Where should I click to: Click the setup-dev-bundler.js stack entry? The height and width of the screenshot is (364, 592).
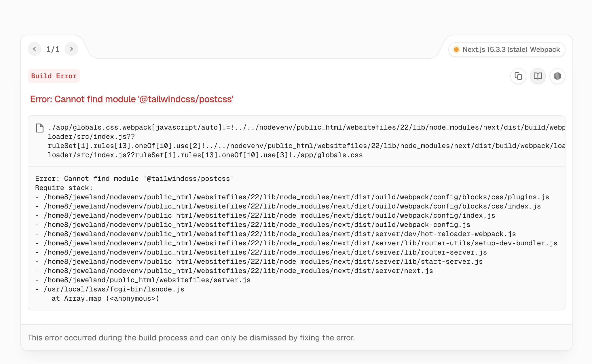click(300, 243)
